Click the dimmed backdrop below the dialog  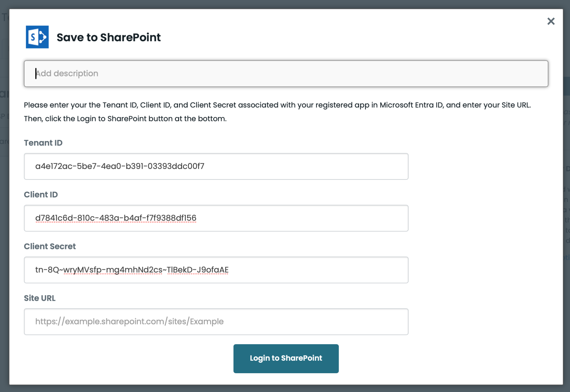click(x=285, y=389)
